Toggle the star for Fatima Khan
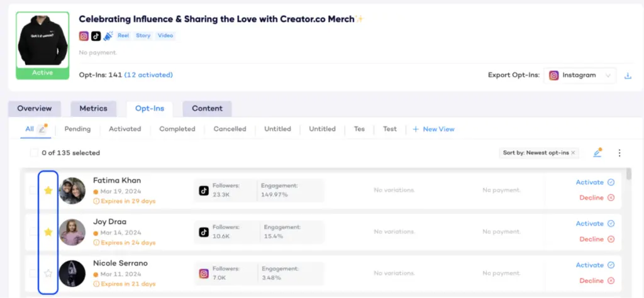 click(x=48, y=190)
